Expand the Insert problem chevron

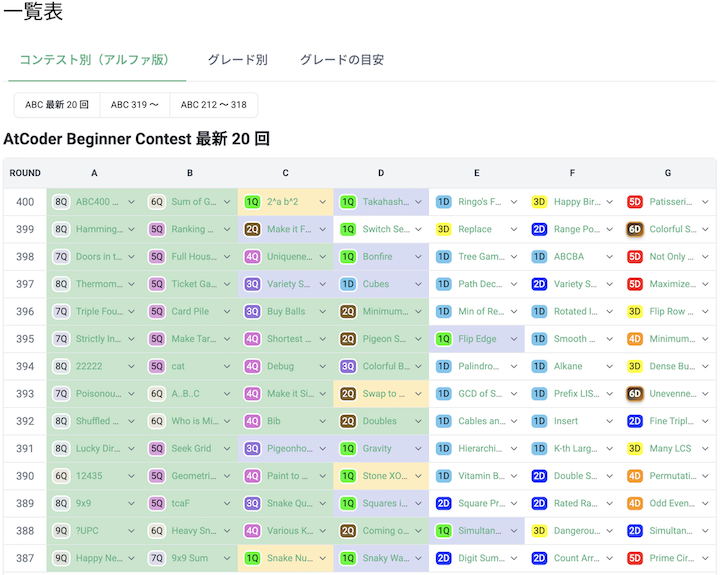click(609, 421)
